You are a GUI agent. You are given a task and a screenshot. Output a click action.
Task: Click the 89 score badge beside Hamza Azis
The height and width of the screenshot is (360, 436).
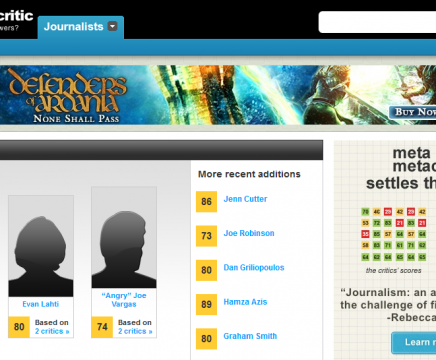[206, 304]
